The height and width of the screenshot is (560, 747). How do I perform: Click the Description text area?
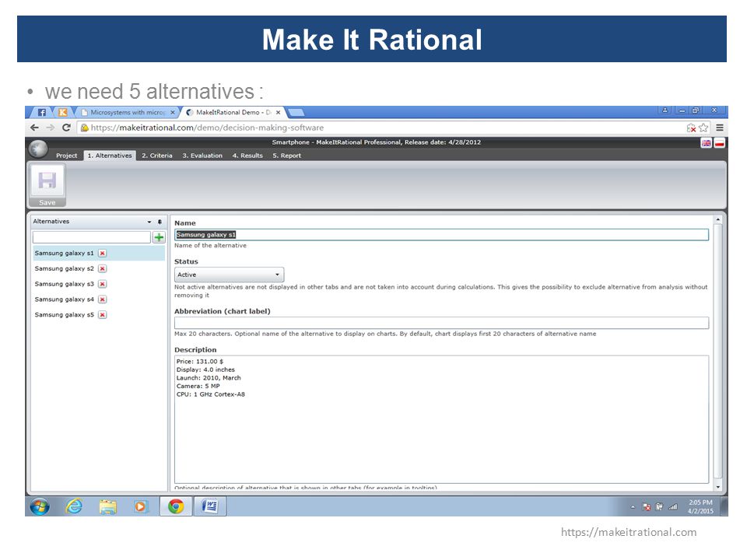[x=442, y=419]
